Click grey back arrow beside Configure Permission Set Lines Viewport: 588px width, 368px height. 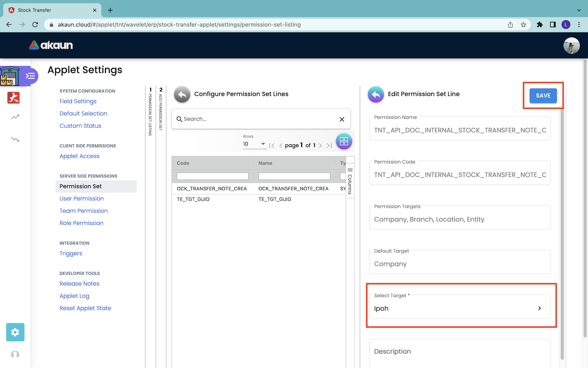182,94
